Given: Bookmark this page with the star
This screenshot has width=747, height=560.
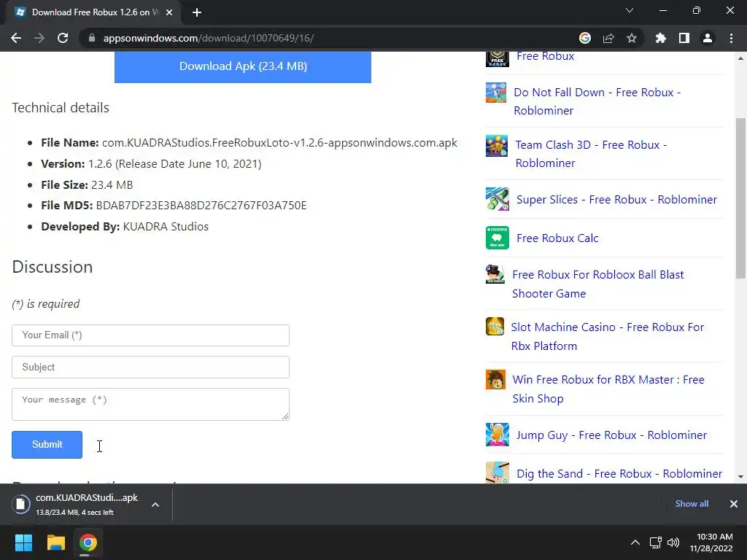Looking at the screenshot, I should click(x=632, y=38).
